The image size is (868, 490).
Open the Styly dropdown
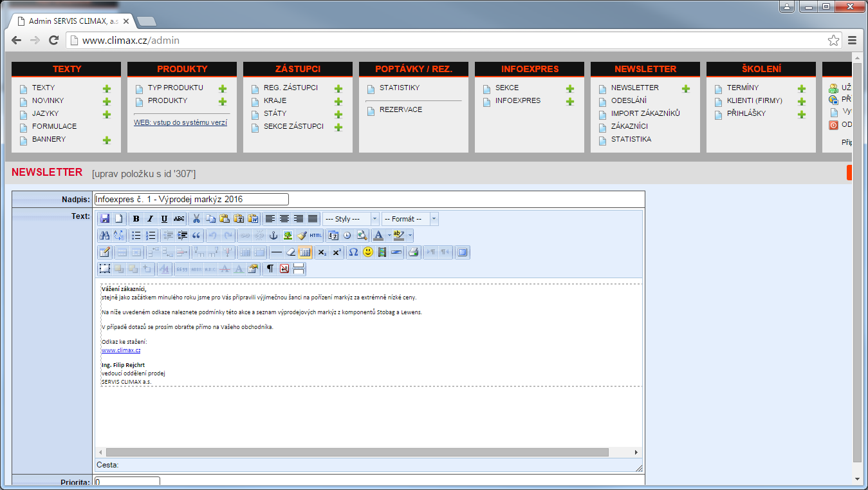(x=351, y=219)
